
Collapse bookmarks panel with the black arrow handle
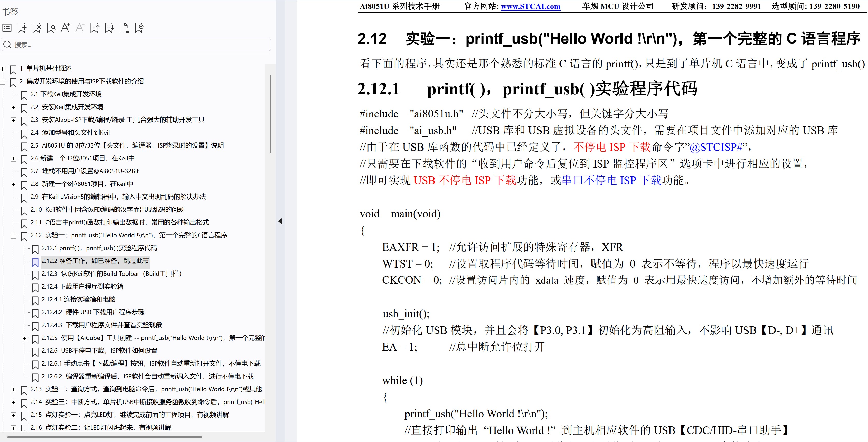click(280, 221)
